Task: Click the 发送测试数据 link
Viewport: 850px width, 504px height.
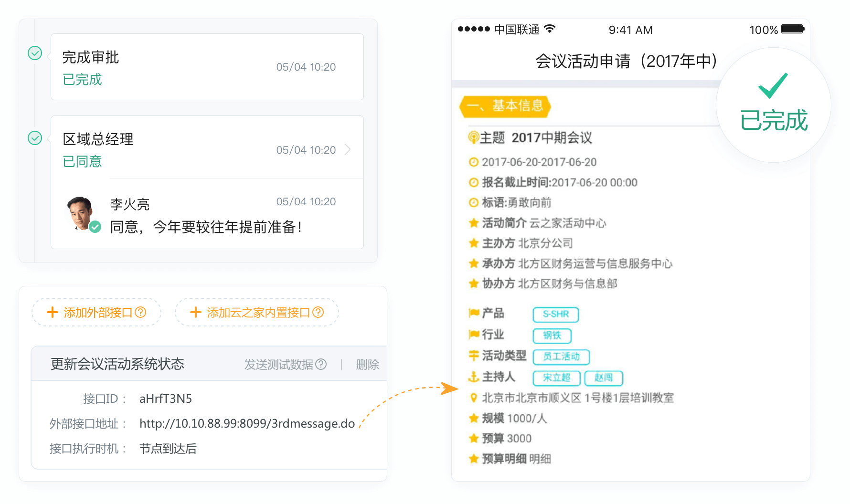Action: pyautogui.click(x=278, y=365)
